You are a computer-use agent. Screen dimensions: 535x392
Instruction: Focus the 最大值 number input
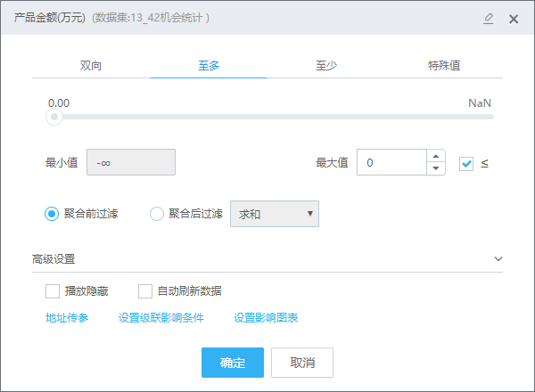(391, 162)
